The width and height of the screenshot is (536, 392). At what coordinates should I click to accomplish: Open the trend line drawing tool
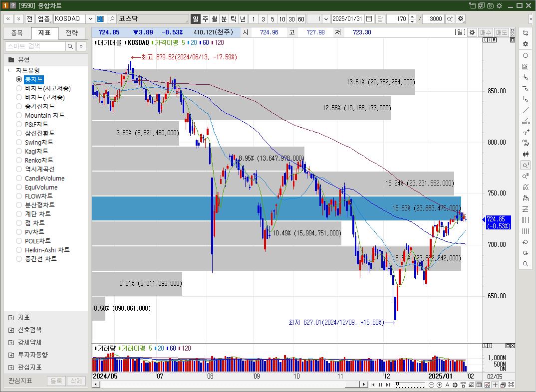[526, 110]
